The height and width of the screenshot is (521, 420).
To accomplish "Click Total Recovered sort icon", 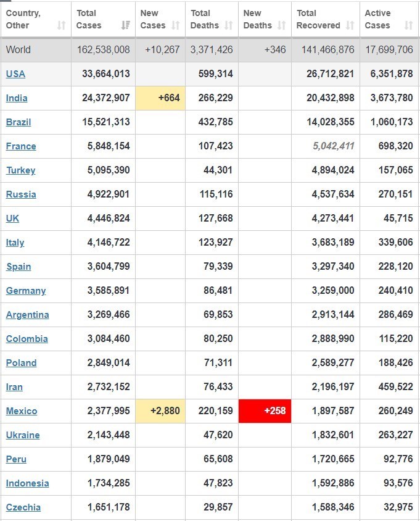I will [350, 25].
